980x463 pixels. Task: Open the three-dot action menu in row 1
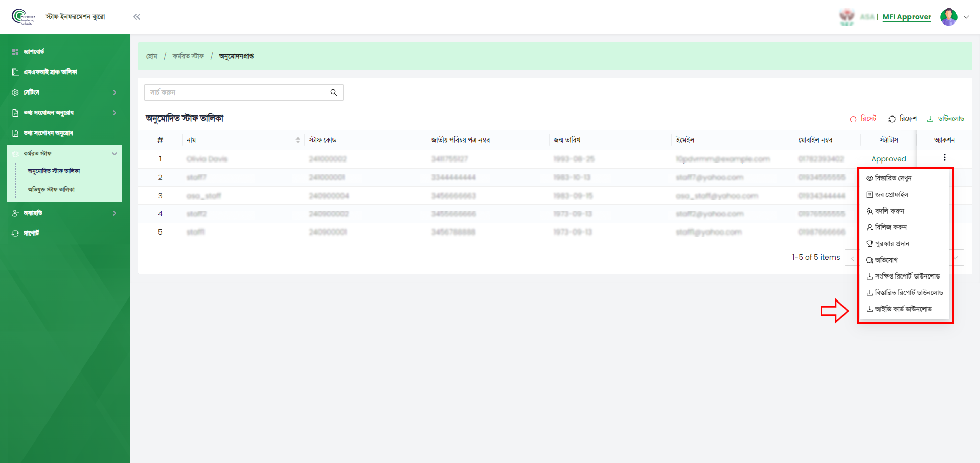coord(945,157)
